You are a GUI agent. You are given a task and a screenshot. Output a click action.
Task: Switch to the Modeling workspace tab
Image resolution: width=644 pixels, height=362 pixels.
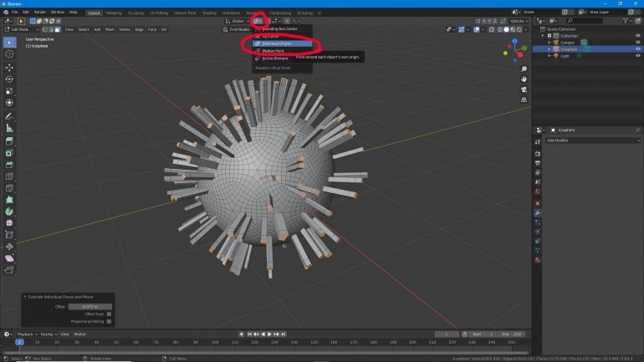(x=114, y=13)
